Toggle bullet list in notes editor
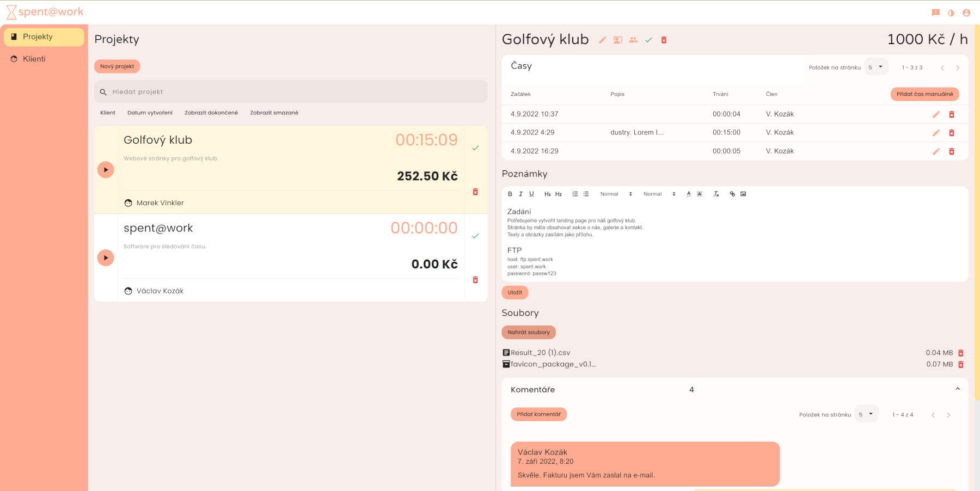980x491 pixels. point(586,194)
